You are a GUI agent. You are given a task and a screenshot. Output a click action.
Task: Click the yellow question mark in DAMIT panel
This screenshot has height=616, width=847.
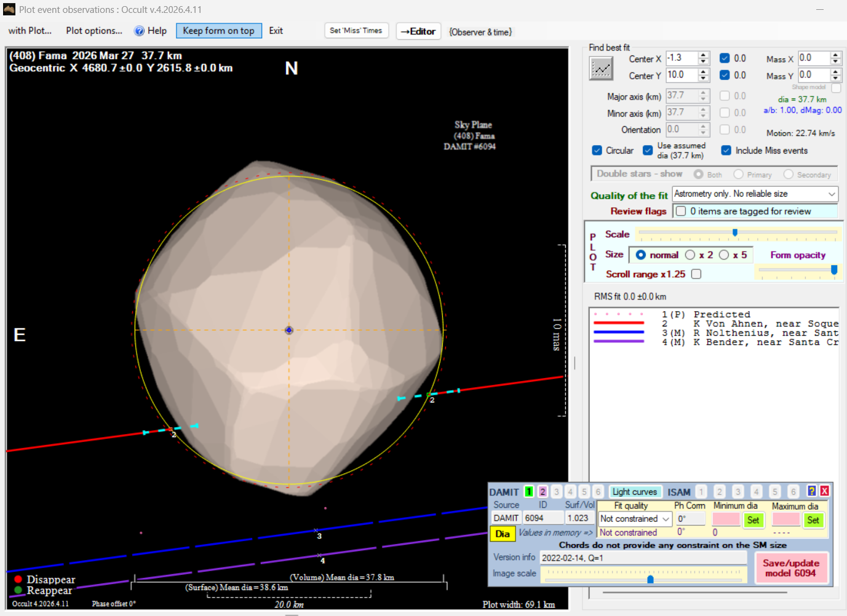coord(811,491)
